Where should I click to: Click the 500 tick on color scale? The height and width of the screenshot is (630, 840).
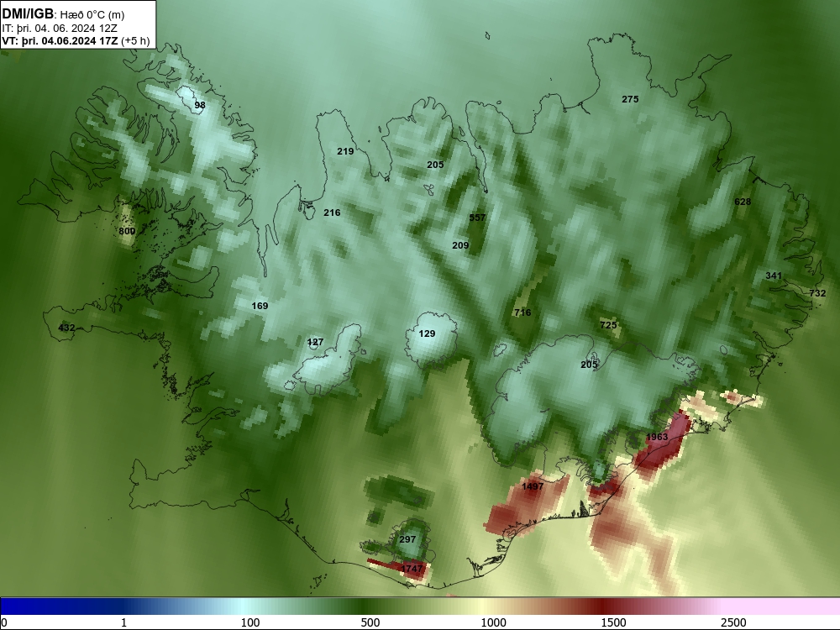click(x=370, y=622)
